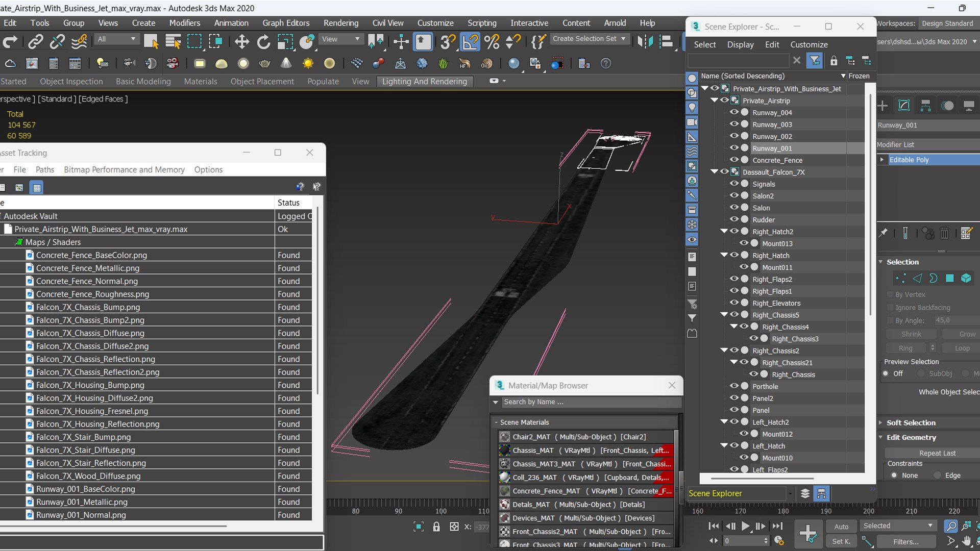This screenshot has height=551, width=980.
Task: Toggle the Percent Snap icon
Action: (492, 42)
